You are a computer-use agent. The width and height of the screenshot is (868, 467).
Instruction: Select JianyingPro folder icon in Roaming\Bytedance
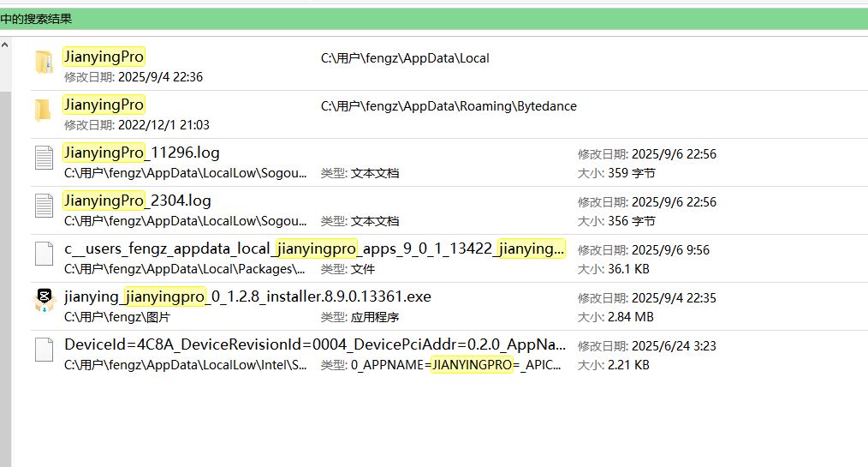coord(43,110)
